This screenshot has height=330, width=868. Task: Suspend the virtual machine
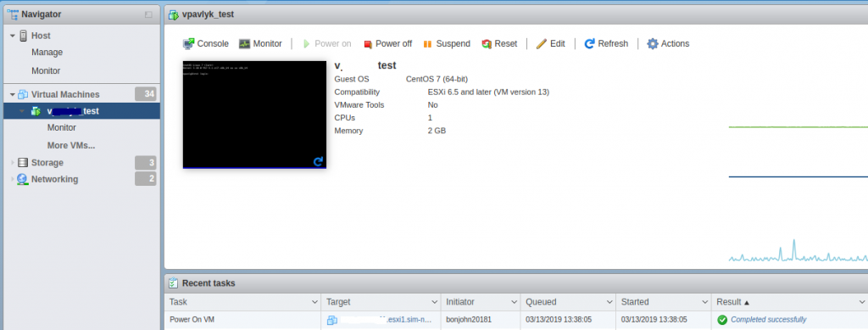[446, 44]
